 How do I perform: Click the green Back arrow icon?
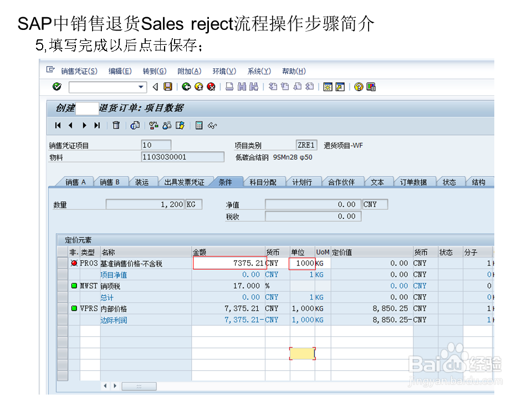click(x=186, y=87)
